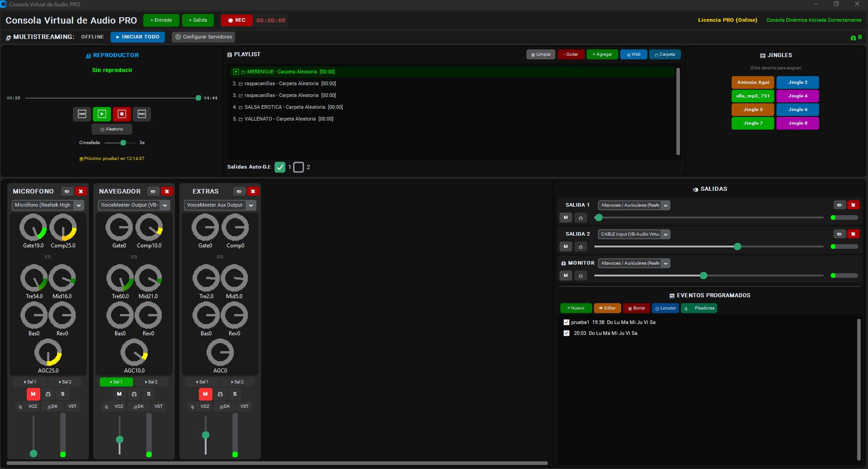Clear the playlist with Limpiar
The height and width of the screenshot is (469, 868).
541,54
